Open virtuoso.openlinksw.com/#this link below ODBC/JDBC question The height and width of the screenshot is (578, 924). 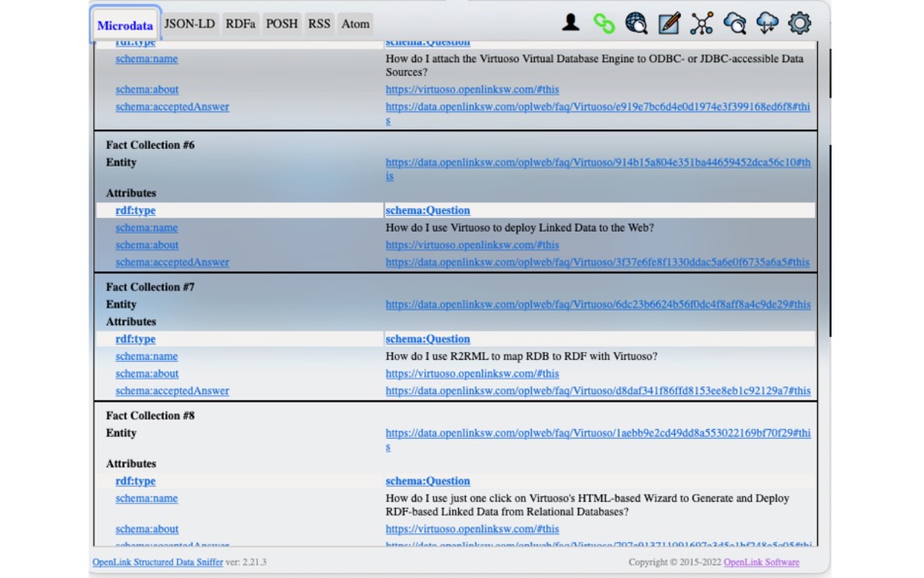pyautogui.click(x=472, y=90)
